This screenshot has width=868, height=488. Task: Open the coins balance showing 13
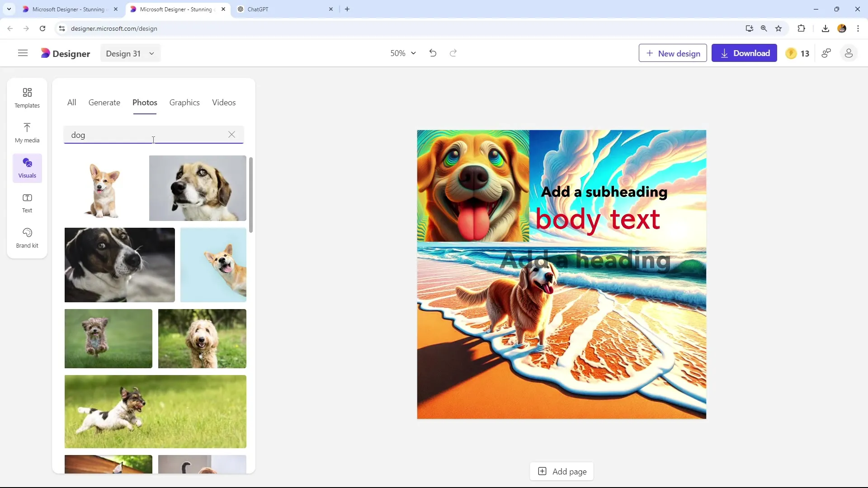click(797, 53)
